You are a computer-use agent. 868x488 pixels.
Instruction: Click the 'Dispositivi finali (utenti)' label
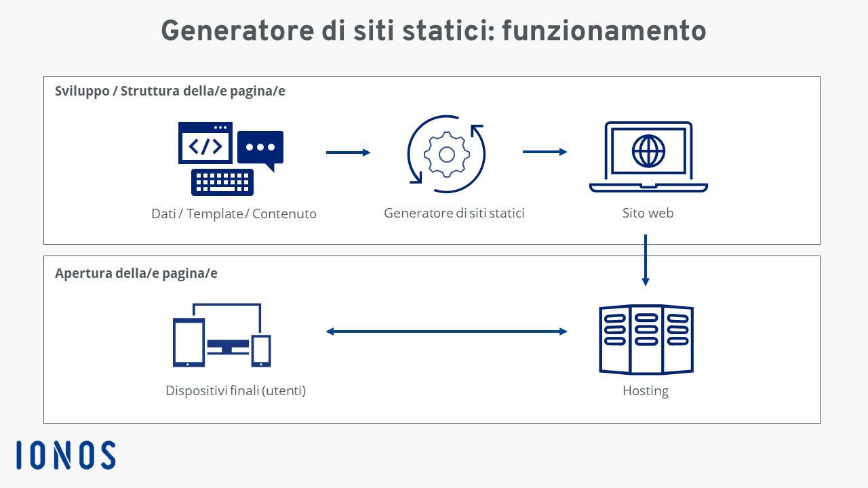click(236, 391)
